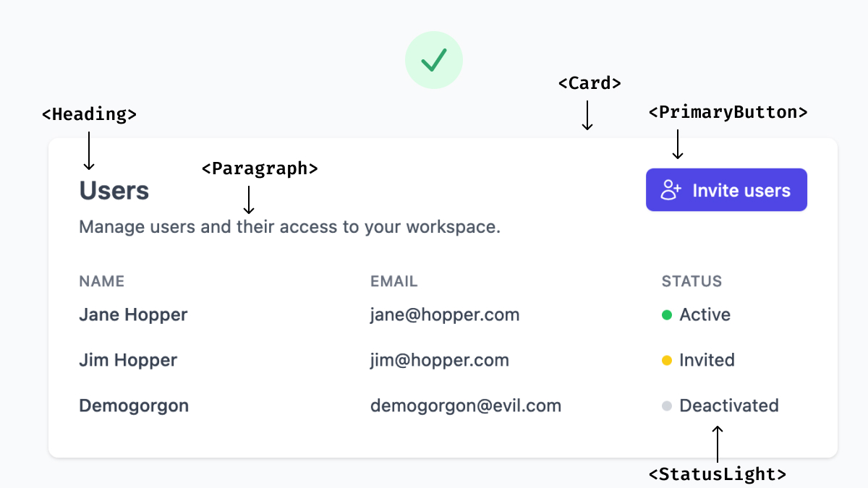Open the NAME column header

pyautogui.click(x=101, y=281)
